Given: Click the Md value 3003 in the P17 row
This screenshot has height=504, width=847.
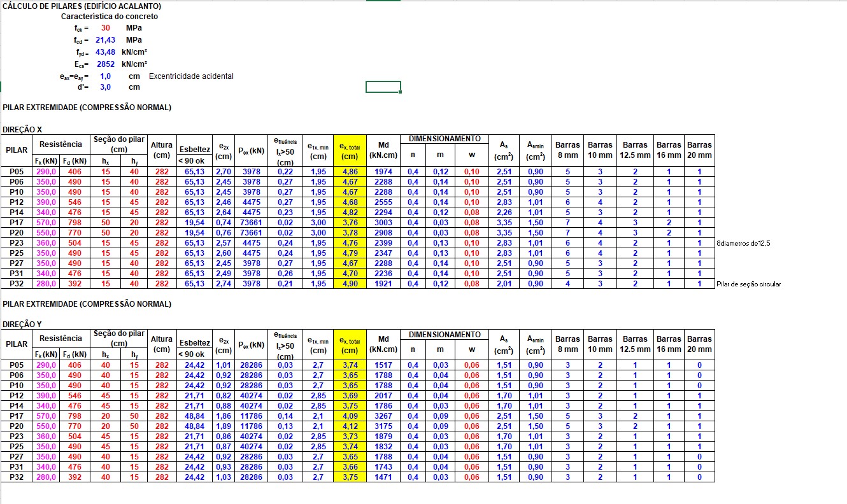Looking at the screenshot, I should 383,223.
